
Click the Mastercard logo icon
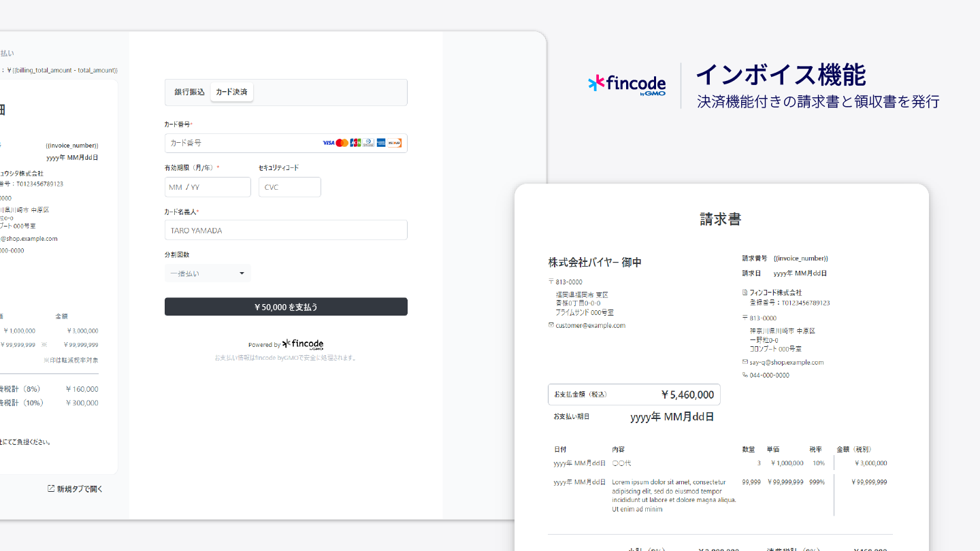(x=342, y=143)
